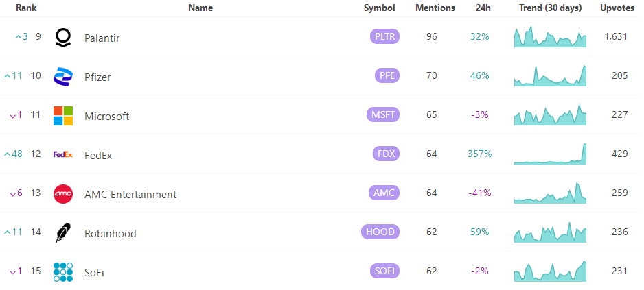Image resolution: width=644 pixels, height=290 pixels.
Task: Open the AMC Entertainment name link
Action: 130,195
